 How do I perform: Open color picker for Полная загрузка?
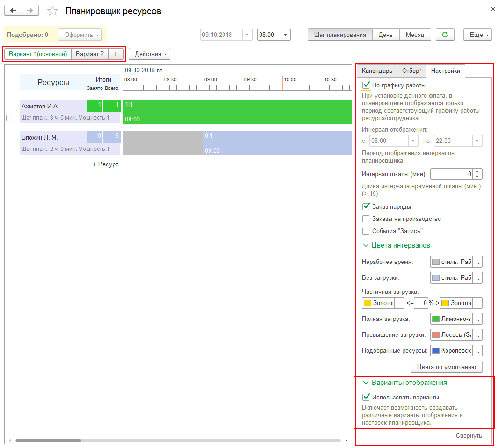tap(477, 319)
